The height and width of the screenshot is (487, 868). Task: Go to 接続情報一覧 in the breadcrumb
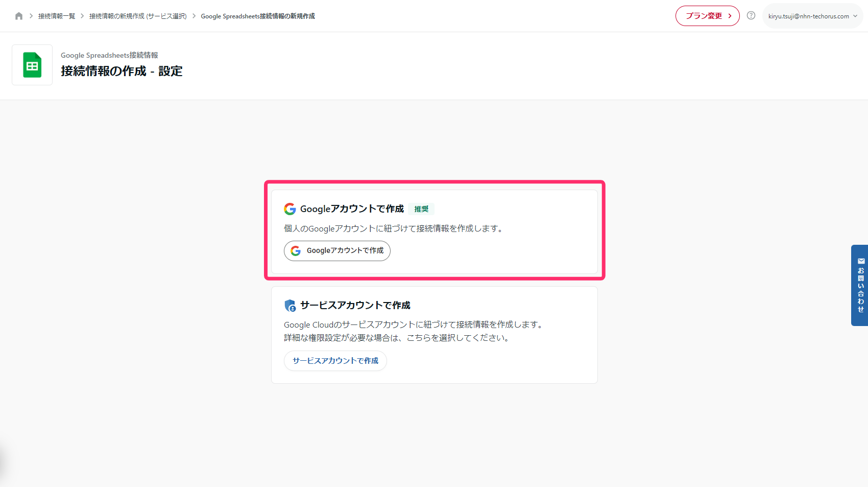[57, 16]
